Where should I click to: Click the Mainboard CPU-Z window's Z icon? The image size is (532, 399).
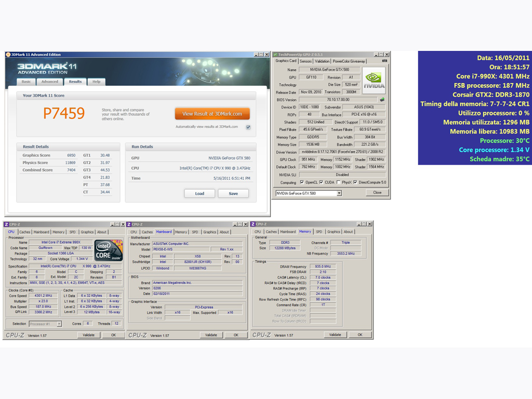click(129, 224)
